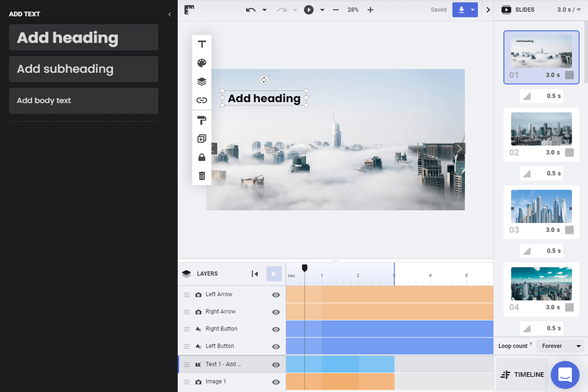The image size is (588, 392).
Task: Click the download button
Action: click(461, 10)
